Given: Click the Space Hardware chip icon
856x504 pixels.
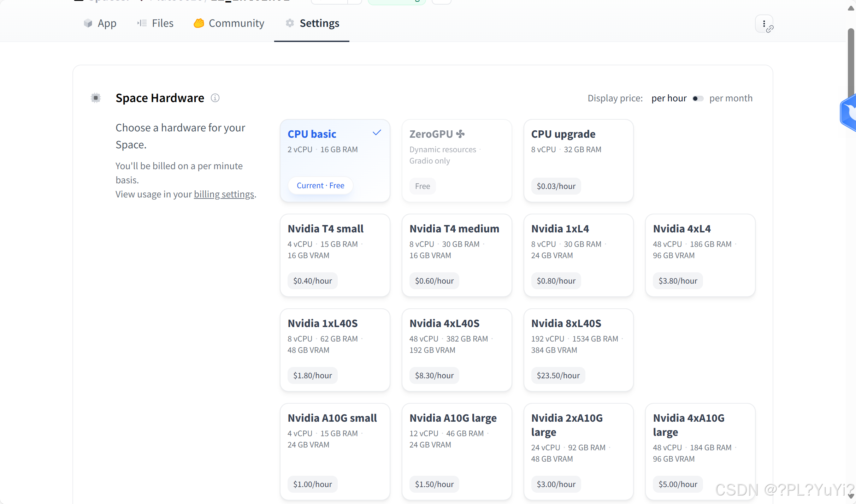Looking at the screenshot, I should pyautogui.click(x=96, y=98).
